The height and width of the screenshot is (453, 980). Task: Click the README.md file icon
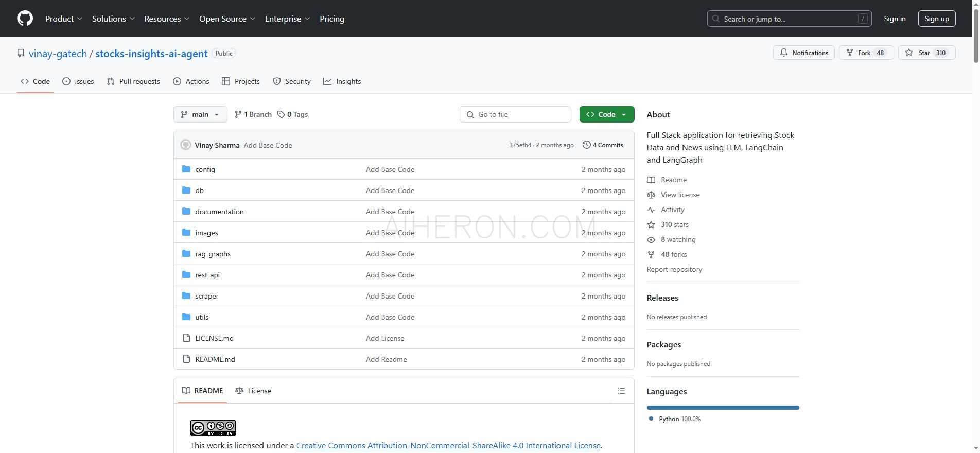(186, 359)
